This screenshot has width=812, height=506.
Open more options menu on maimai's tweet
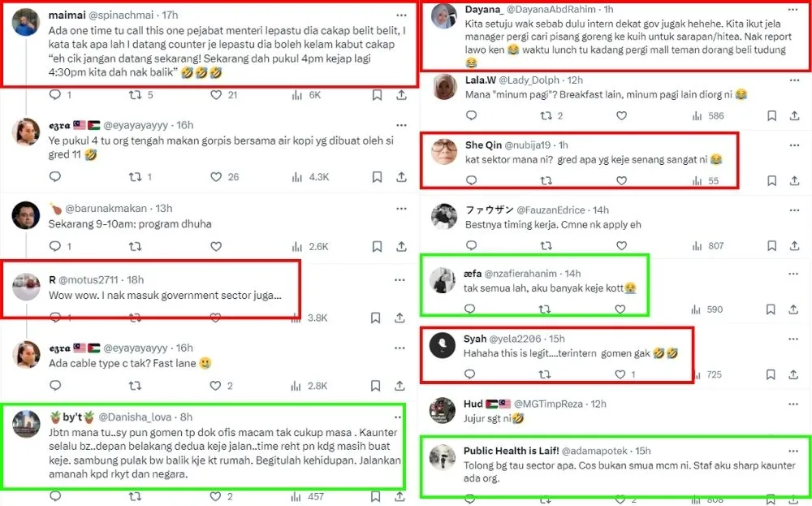[401, 15]
